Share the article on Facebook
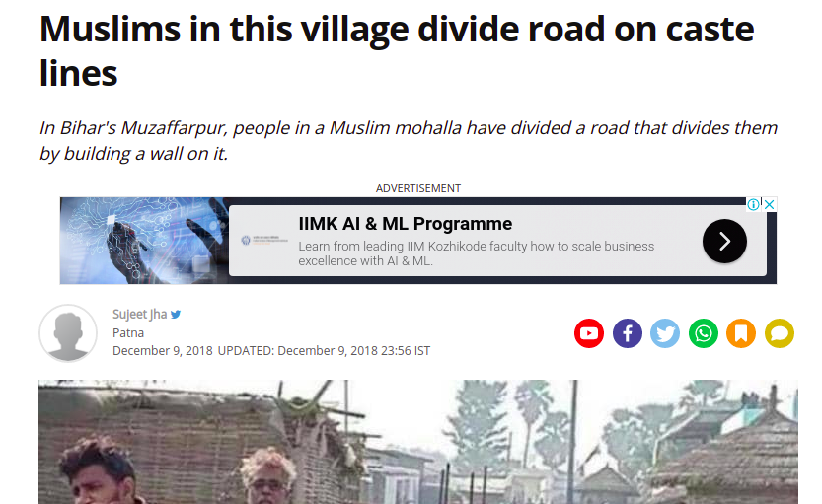This screenshot has width=822, height=504. click(627, 333)
